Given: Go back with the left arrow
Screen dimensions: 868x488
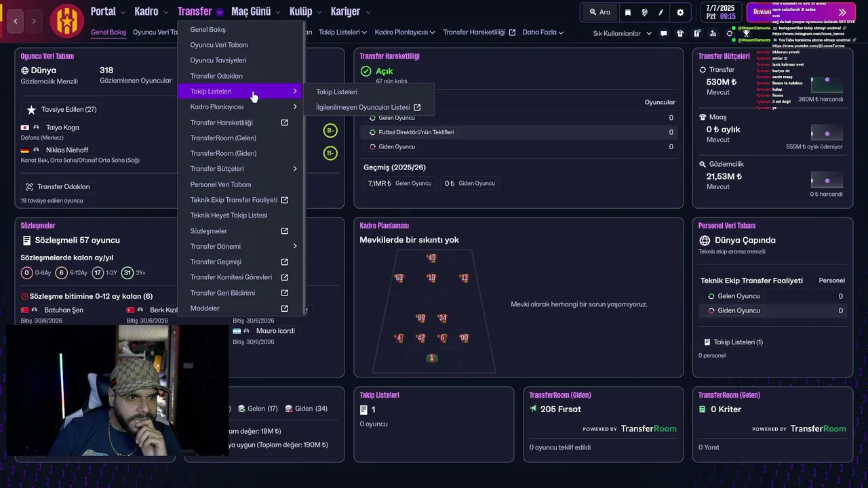Looking at the screenshot, I should point(16,21).
